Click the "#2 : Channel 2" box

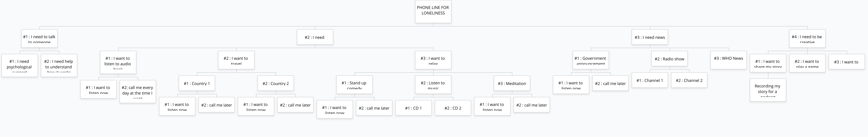tap(689, 80)
